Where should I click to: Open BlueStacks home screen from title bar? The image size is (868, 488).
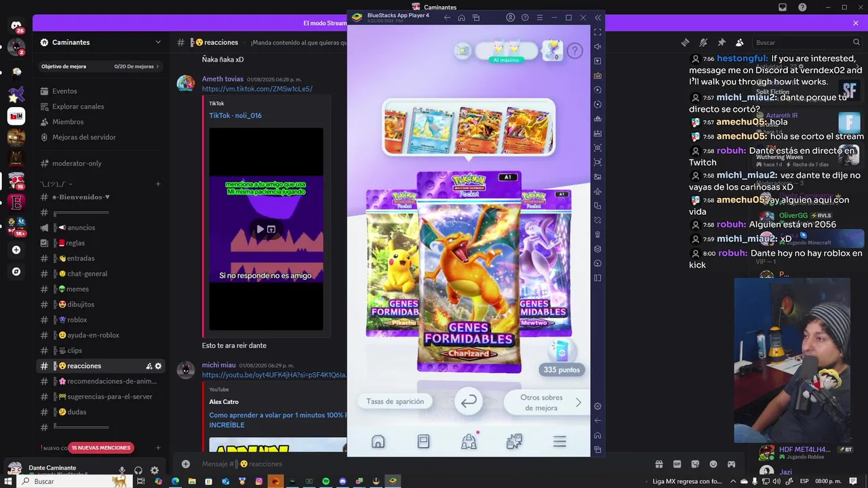click(461, 18)
